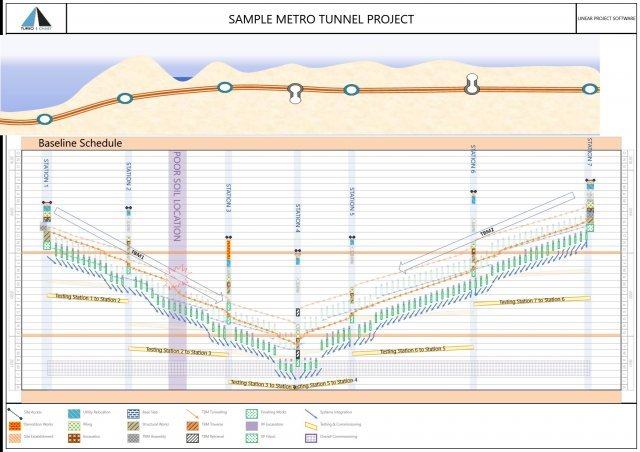Click the Station 2 circle on tunnel profile

pyautogui.click(x=125, y=98)
